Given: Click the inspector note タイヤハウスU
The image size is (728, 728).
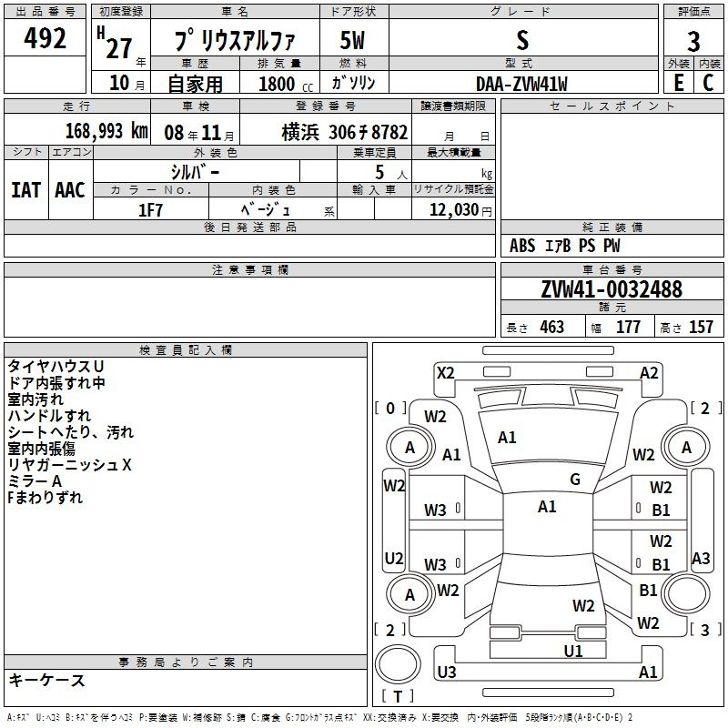Looking at the screenshot, I should coord(56,367).
